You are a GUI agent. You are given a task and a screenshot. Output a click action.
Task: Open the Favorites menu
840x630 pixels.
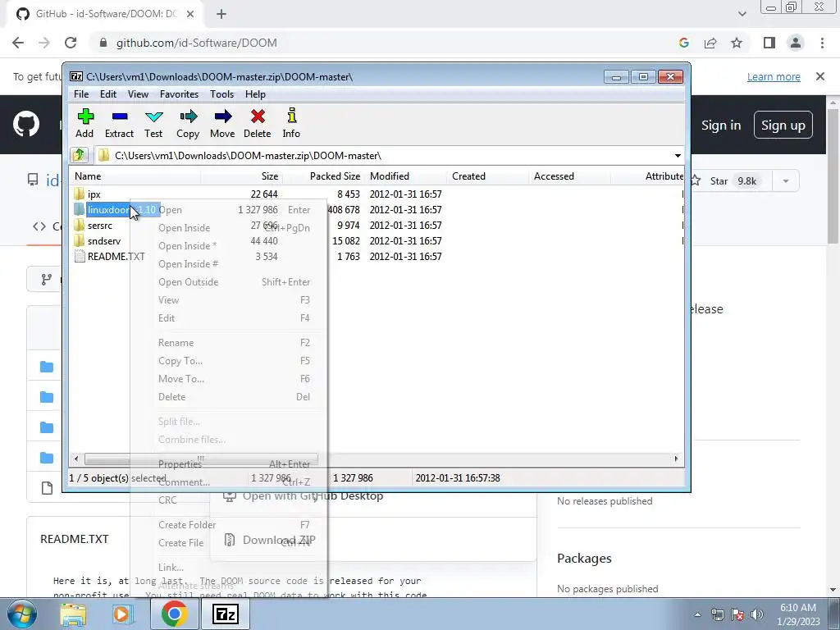(179, 94)
